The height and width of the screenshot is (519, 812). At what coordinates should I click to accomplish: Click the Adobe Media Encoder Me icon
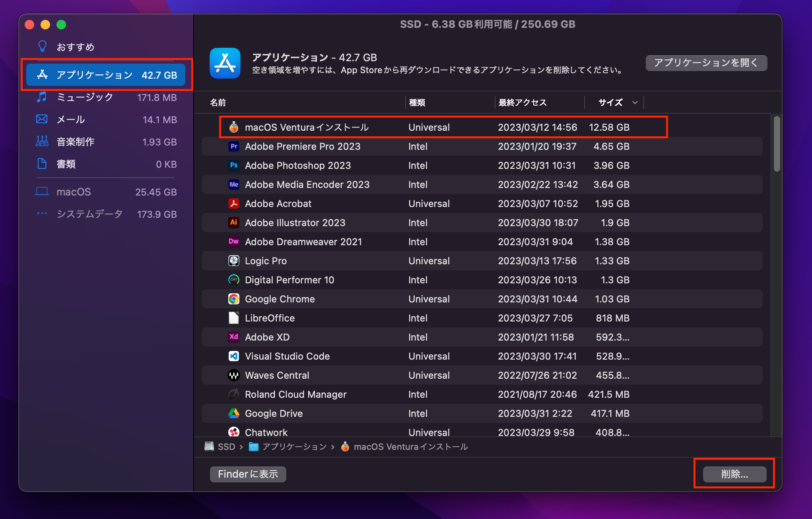pyautogui.click(x=234, y=184)
